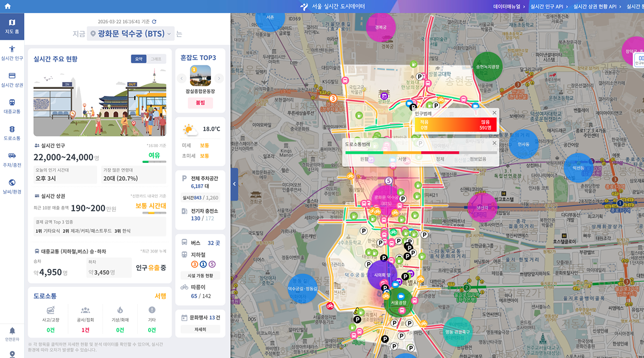The width and height of the screenshot is (644, 358).
Task: Open 실시간 인구 API in the top menu
Action: point(546,6)
